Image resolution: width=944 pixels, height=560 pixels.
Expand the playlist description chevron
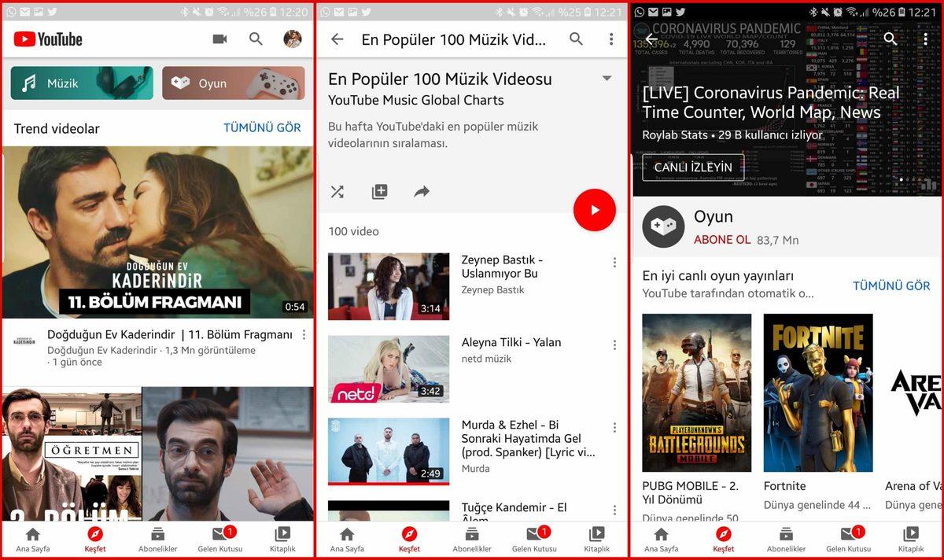coord(607,79)
